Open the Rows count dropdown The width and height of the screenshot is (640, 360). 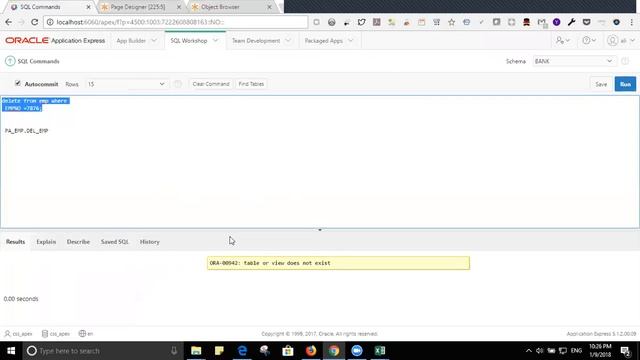pos(126,84)
